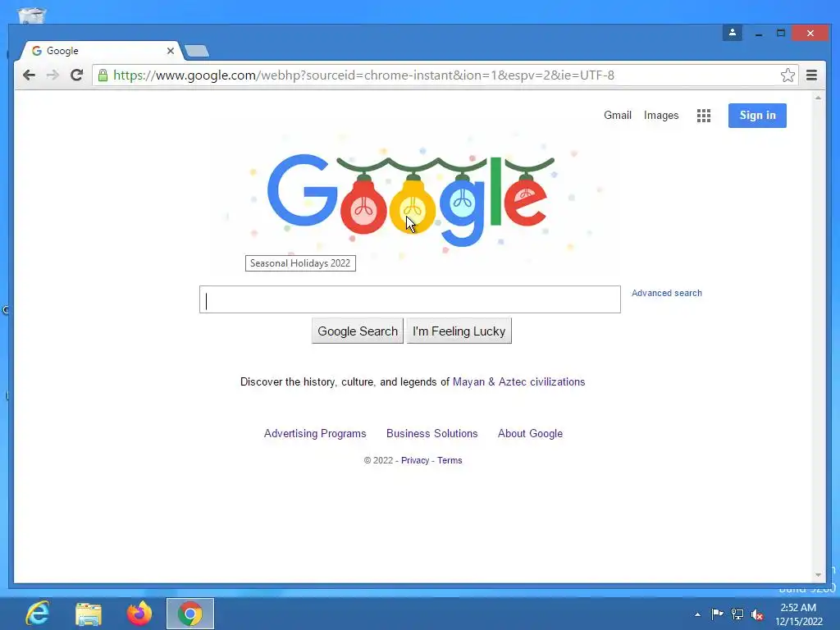840x630 pixels.
Task: Open the Chrome profile user icon
Action: (733, 33)
